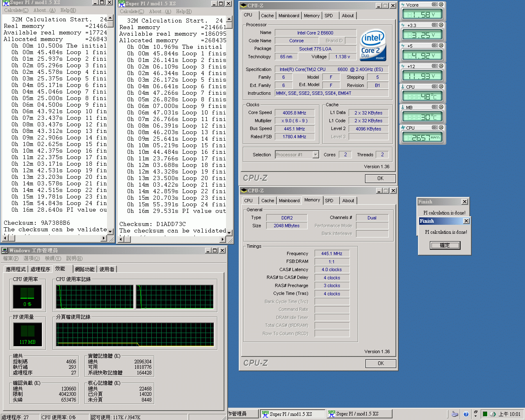This screenshot has height=420, width=525.
Task: Click the Checksum: D1ADD73C line
Action: click(x=153, y=224)
